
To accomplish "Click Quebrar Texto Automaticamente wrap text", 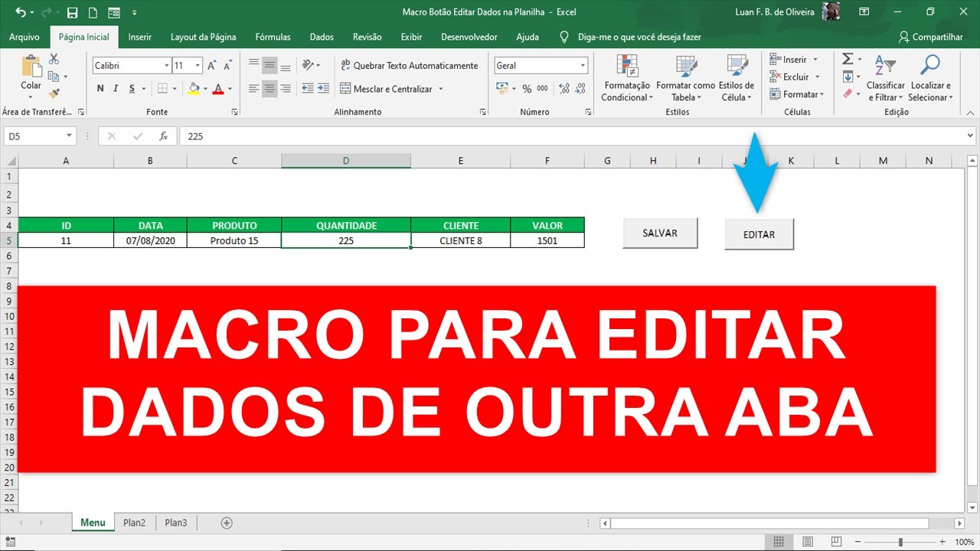I will point(410,66).
